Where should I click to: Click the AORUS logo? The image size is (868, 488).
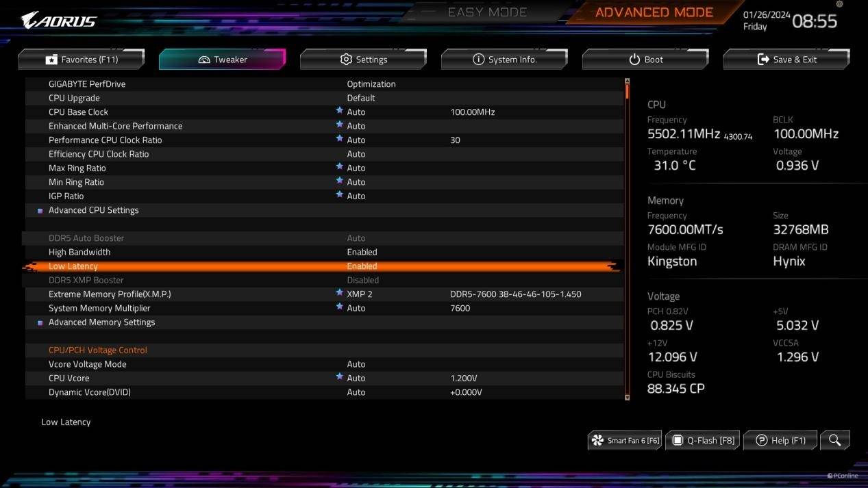click(58, 21)
